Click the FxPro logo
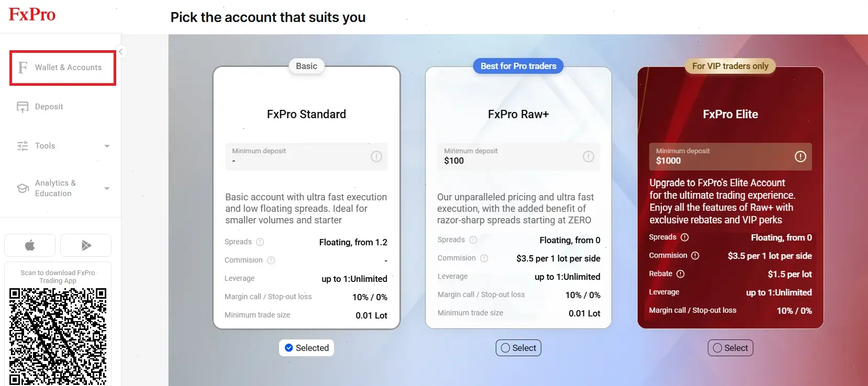Viewport: 868px width, 386px height. [32, 14]
